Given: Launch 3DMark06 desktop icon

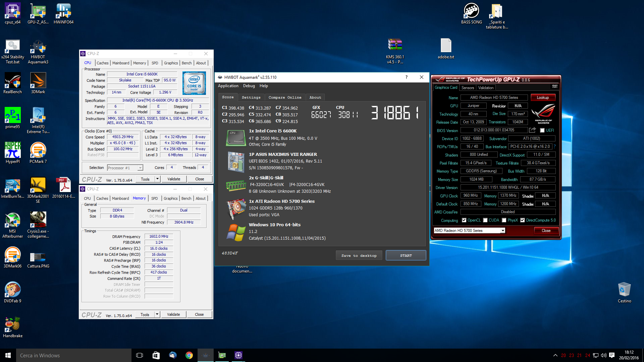Looking at the screenshot, I should point(13,257).
